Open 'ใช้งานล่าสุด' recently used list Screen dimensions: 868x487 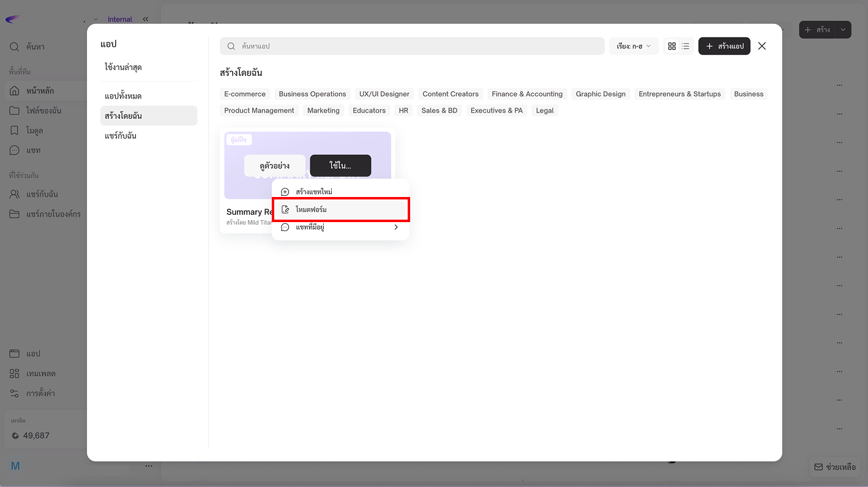click(123, 67)
